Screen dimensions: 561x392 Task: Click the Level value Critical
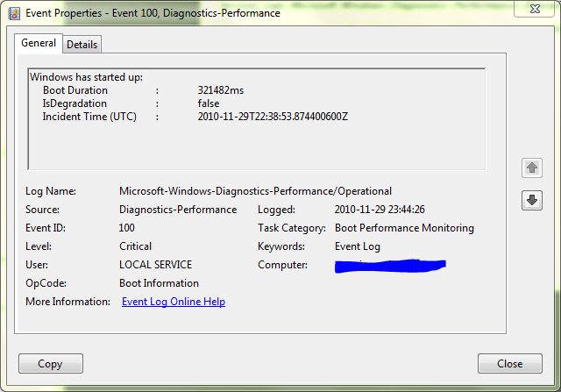(136, 246)
